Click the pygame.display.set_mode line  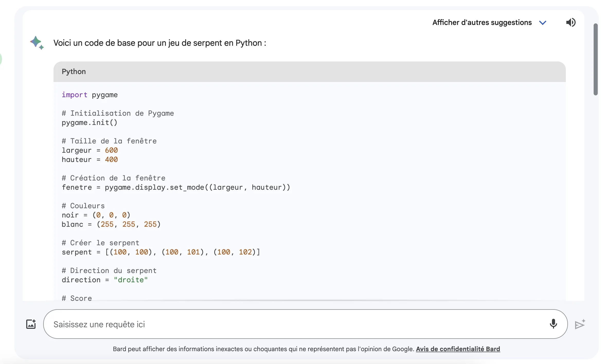click(176, 187)
